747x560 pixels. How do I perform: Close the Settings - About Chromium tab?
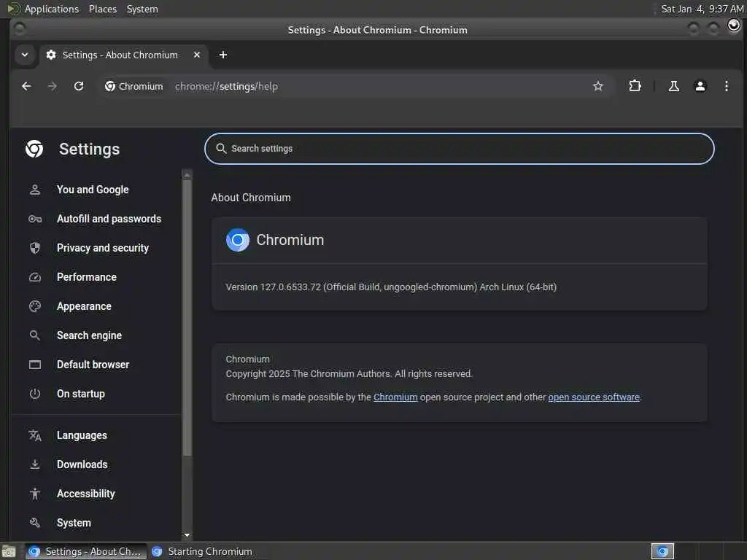[197, 55]
